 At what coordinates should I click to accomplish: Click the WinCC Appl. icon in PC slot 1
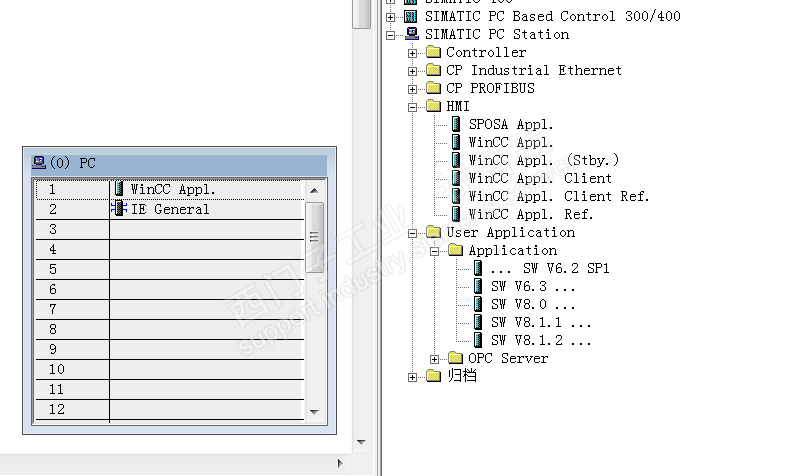[119, 189]
